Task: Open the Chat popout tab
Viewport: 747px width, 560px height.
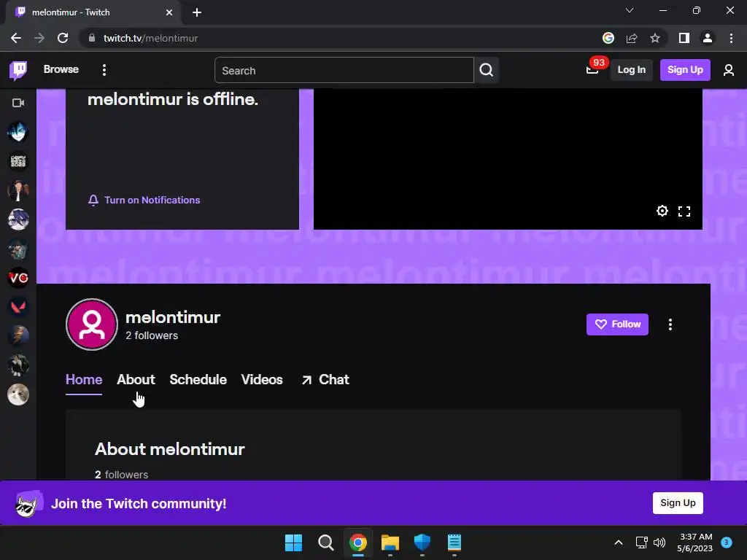Action: [x=325, y=379]
